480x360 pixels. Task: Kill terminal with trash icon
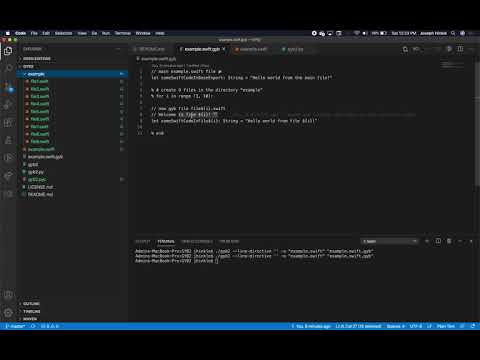(x=449, y=241)
